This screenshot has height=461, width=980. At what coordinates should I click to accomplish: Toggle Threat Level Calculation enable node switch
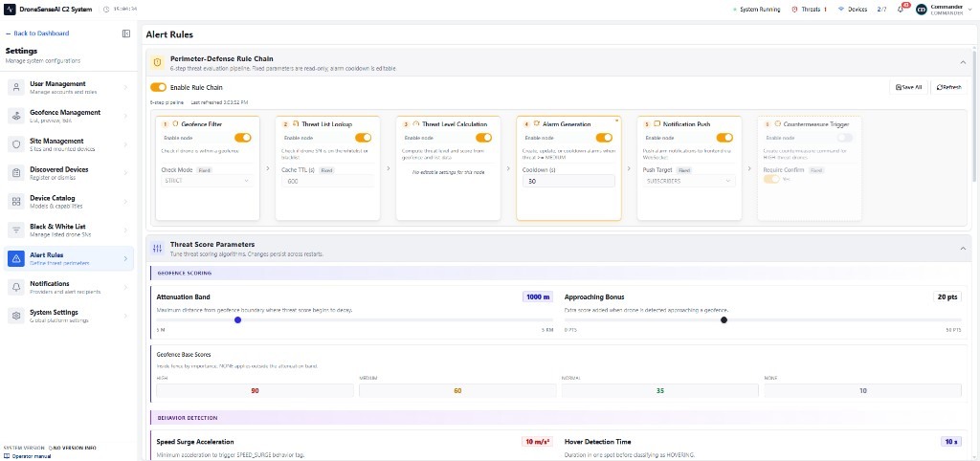point(483,138)
